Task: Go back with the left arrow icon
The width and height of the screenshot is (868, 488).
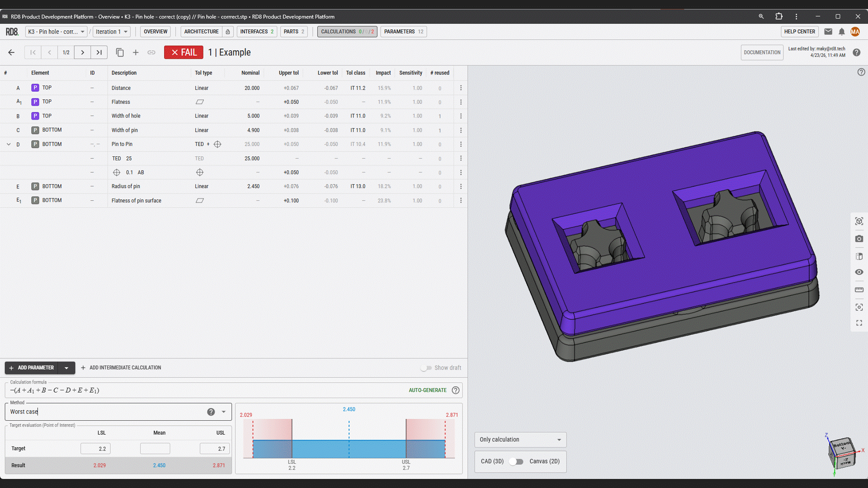Action: [x=11, y=52]
